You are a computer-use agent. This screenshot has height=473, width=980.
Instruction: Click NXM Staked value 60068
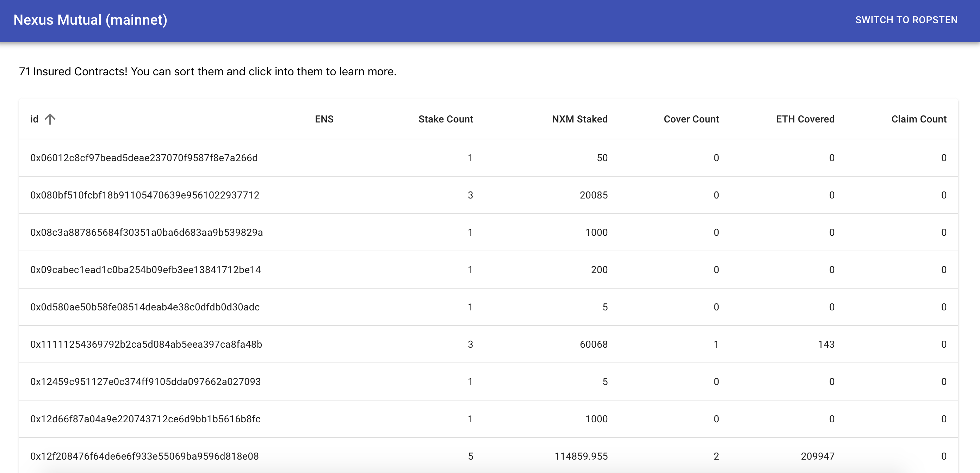pos(594,344)
